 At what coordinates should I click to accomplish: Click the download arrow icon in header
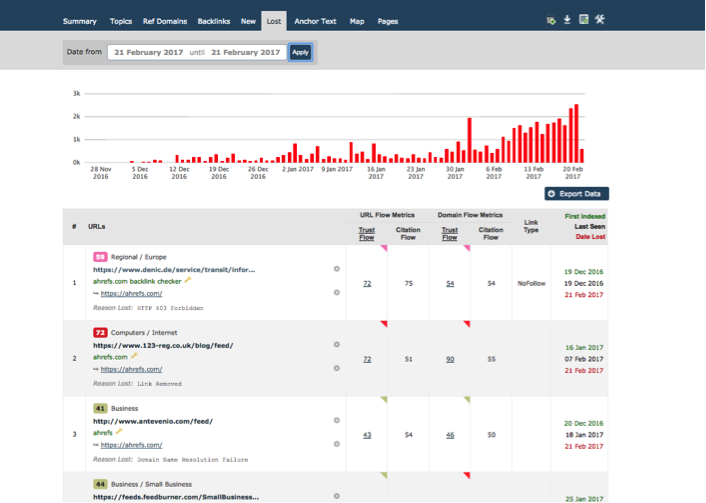coord(567,19)
